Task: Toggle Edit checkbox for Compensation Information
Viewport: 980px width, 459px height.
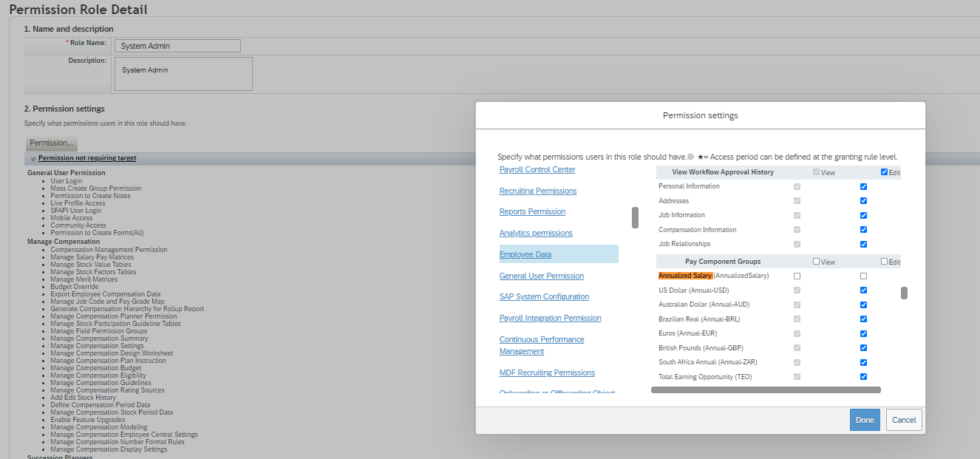Action: [863, 230]
